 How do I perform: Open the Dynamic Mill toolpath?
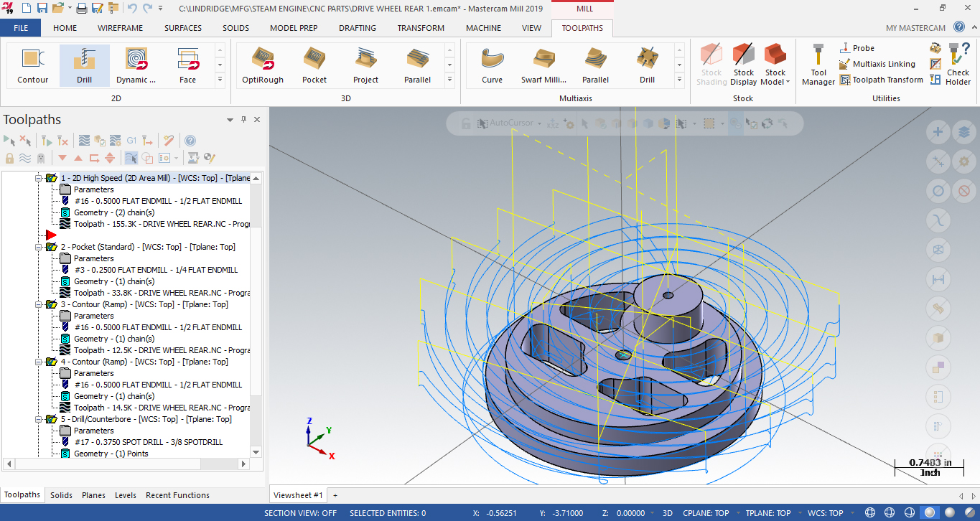pos(136,65)
